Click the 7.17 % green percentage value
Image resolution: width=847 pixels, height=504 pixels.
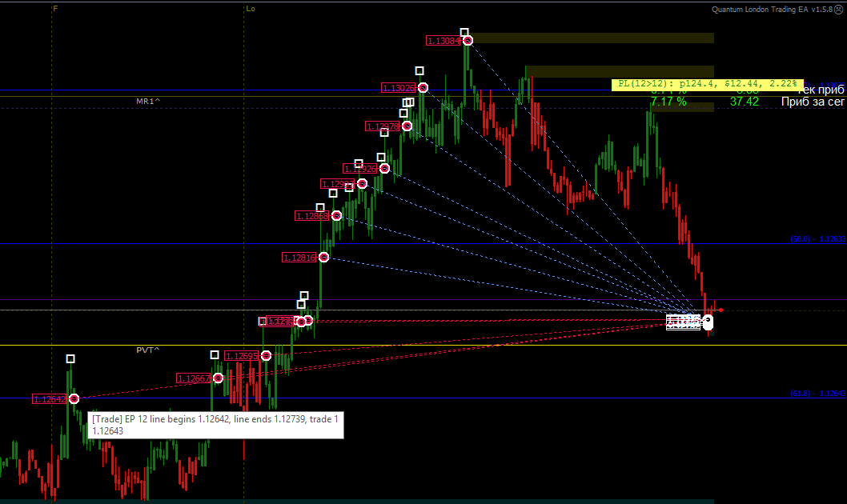coord(668,102)
